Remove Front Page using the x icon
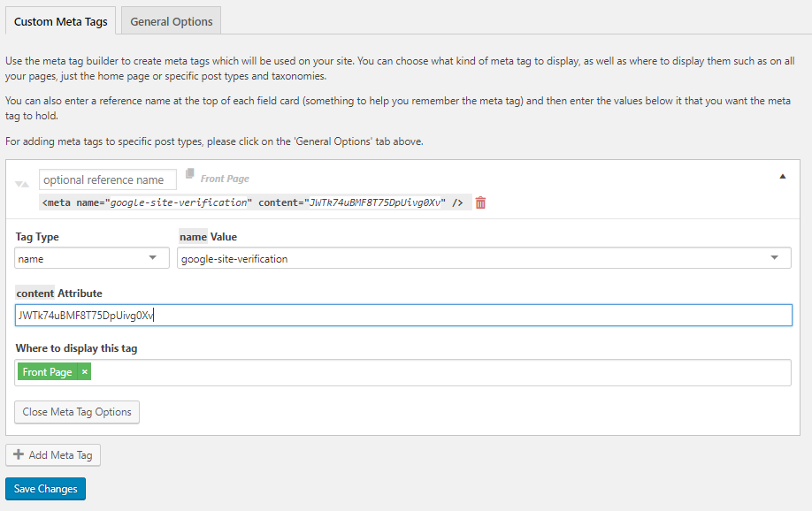This screenshot has width=812, height=511. click(84, 372)
